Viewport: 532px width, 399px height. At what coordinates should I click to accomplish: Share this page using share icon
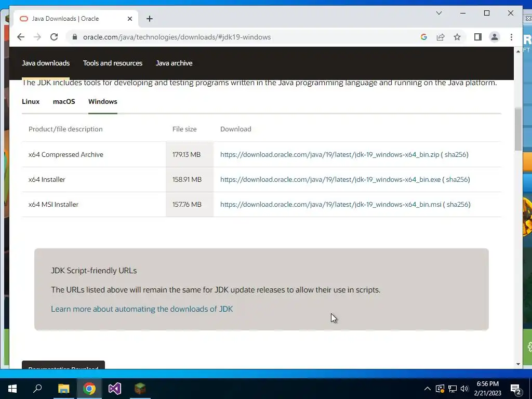point(441,37)
